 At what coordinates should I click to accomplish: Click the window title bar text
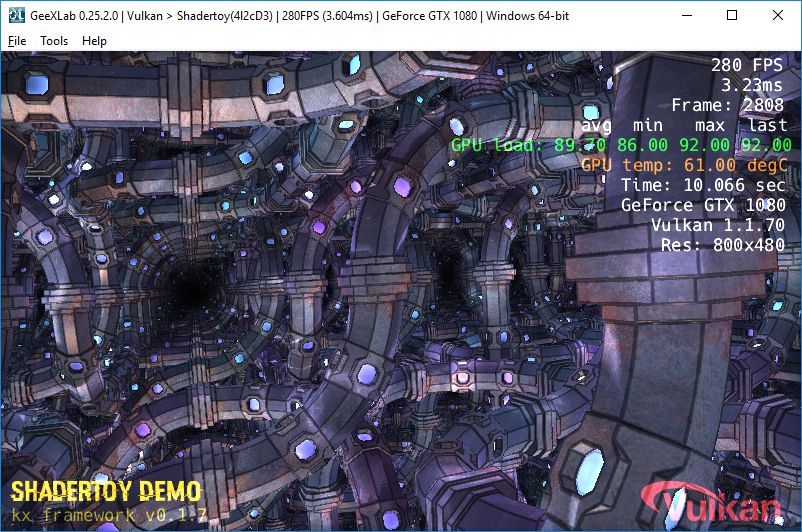[x=299, y=16]
